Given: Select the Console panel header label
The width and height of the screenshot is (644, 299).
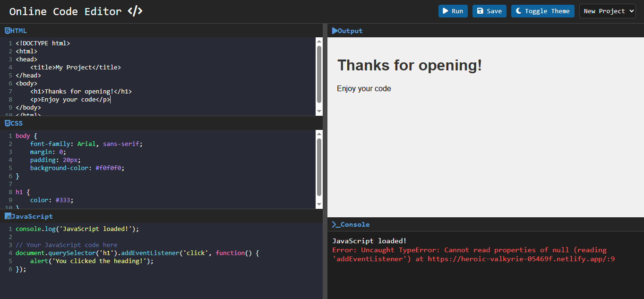Looking at the screenshot, I should tap(355, 224).
